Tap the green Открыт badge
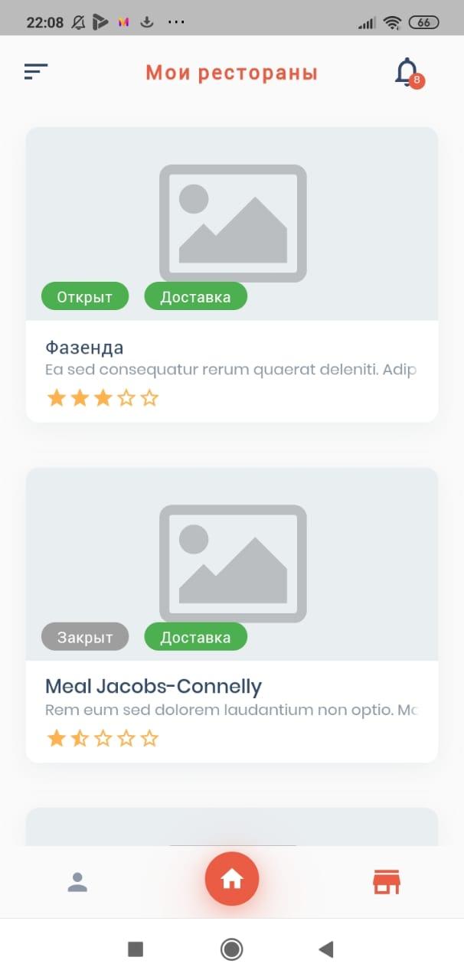Screen dimensions: 464x980 pyautogui.click(x=85, y=297)
